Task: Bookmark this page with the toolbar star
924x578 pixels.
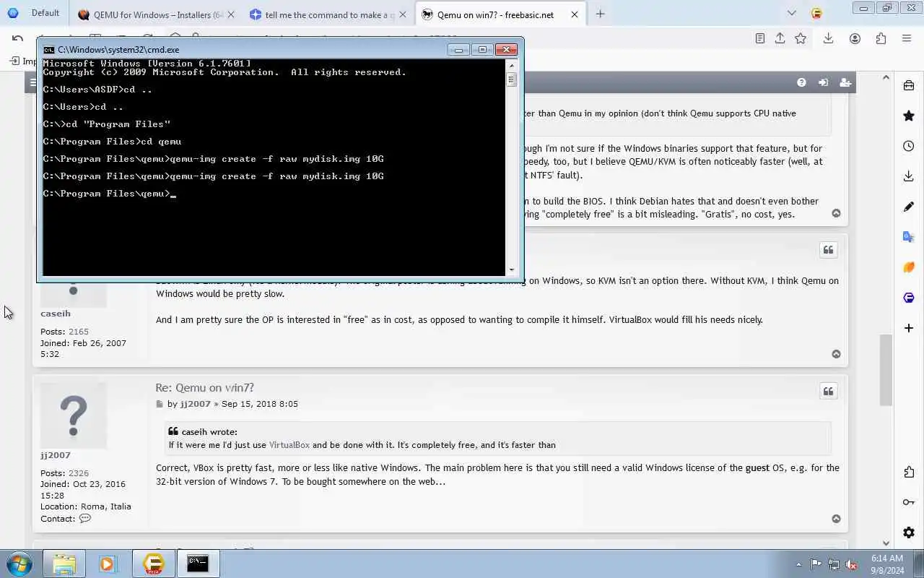Action: (x=801, y=38)
